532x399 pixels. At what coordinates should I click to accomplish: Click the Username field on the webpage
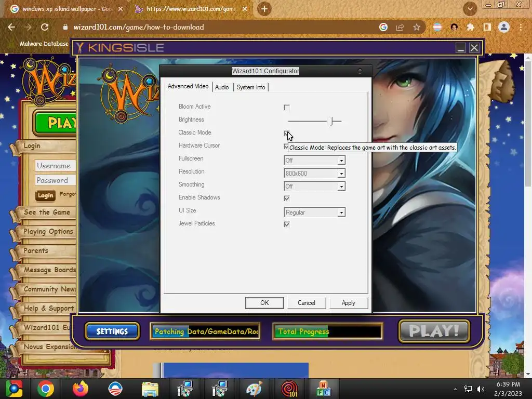click(x=55, y=166)
